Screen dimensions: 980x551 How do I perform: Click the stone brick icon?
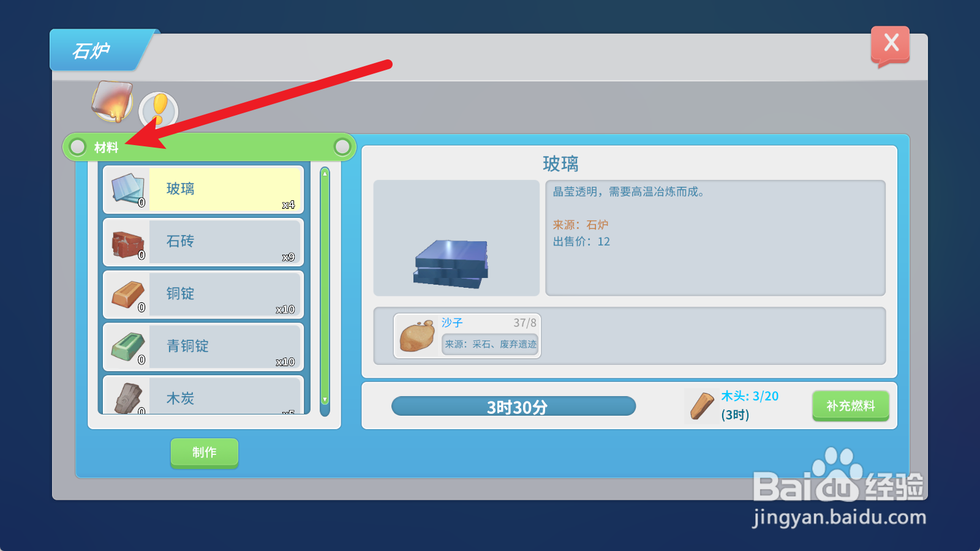[127, 242]
